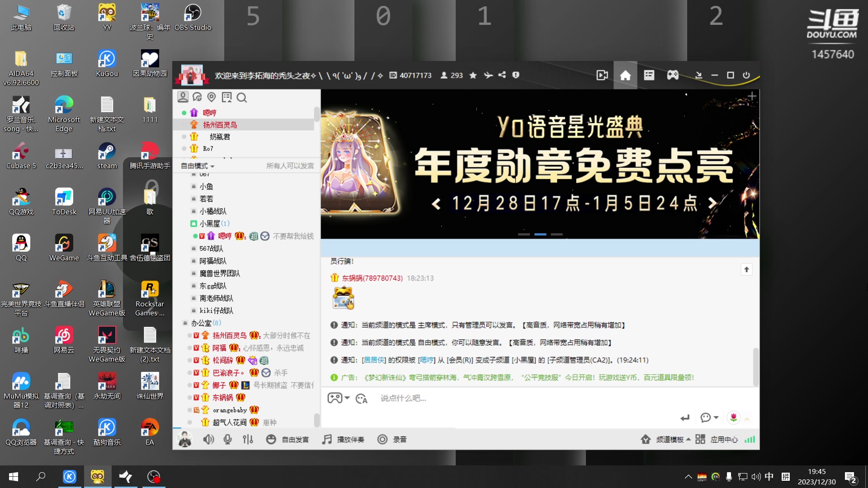The image size is (868, 488).
Task: Collapse the 频道模板 panel via its arrow
Action: click(688, 439)
